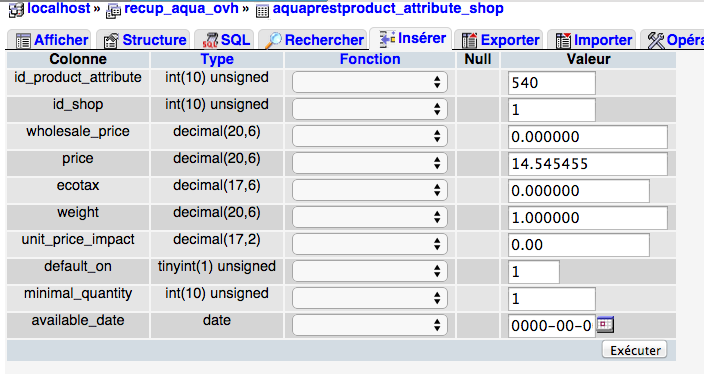
Task: Open the Importer tab
Action: pyautogui.click(x=592, y=40)
